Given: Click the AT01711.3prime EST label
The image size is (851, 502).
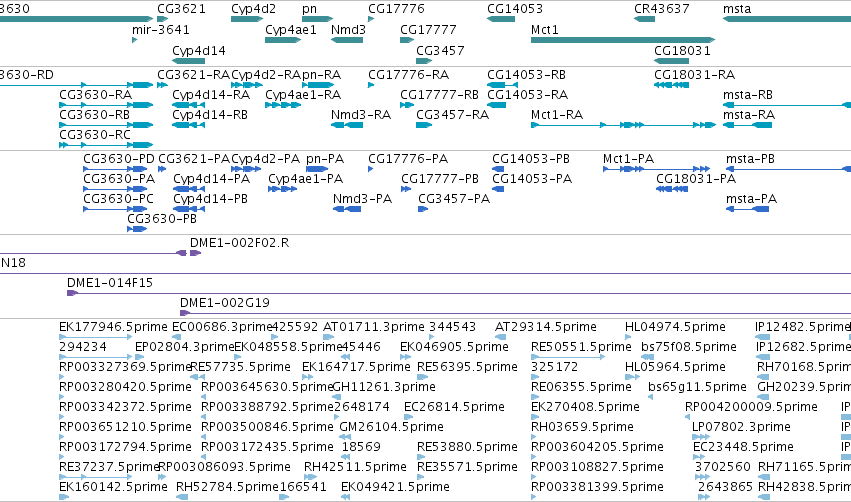Looking at the screenshot, I should point(373,327).
